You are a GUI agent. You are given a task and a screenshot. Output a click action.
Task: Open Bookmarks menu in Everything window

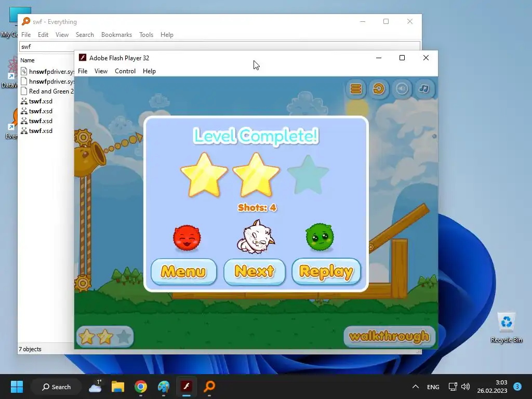pyautogui.click(x=116, y=35)
